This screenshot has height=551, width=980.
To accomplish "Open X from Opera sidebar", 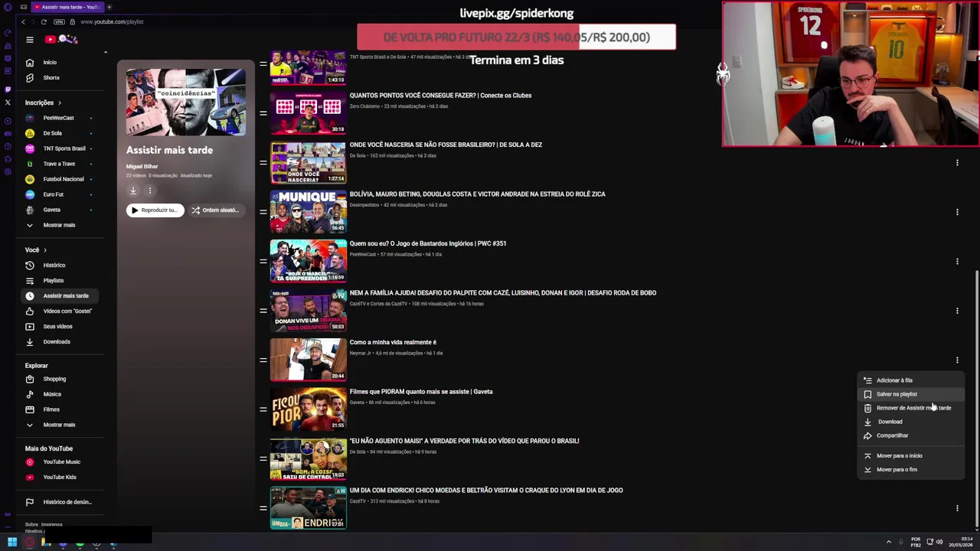I will (8, 102).
